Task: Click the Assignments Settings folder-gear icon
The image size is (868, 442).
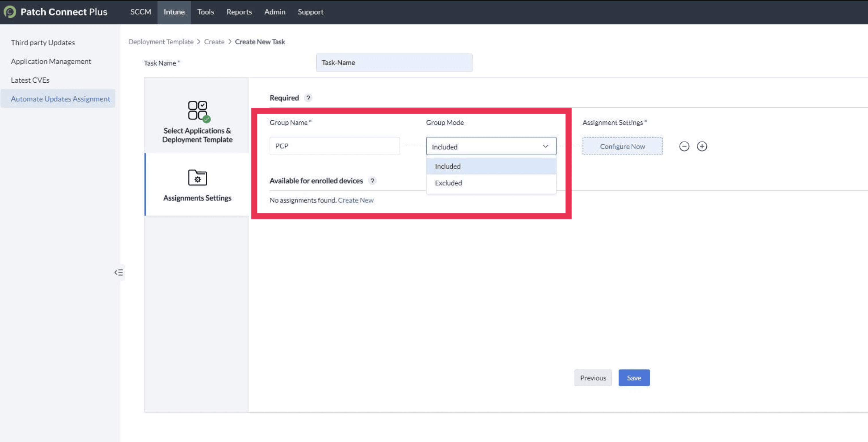Action: coord(197,178)
